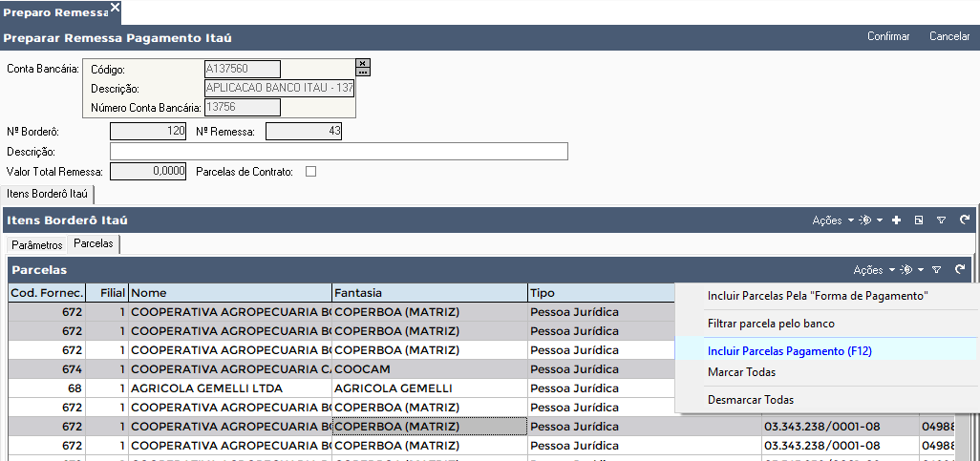980x461 pixels.
Task: Focus the Descrição text field
Action: pyautogui.click(x=339, y=152)
